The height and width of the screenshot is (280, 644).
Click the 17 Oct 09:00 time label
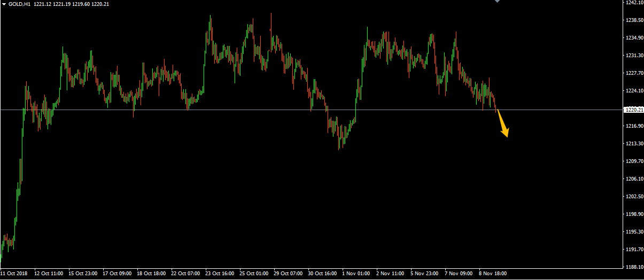117,274
